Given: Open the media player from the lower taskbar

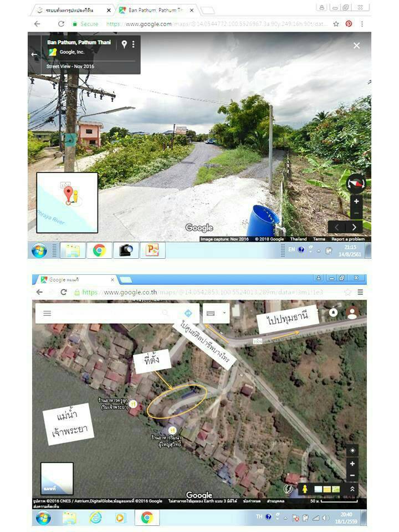Looking at the screenshot, I should pyautogui.click(x=120, y=518).
